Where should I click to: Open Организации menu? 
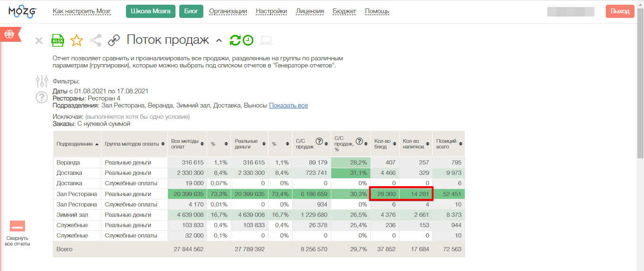pos(228,11)
